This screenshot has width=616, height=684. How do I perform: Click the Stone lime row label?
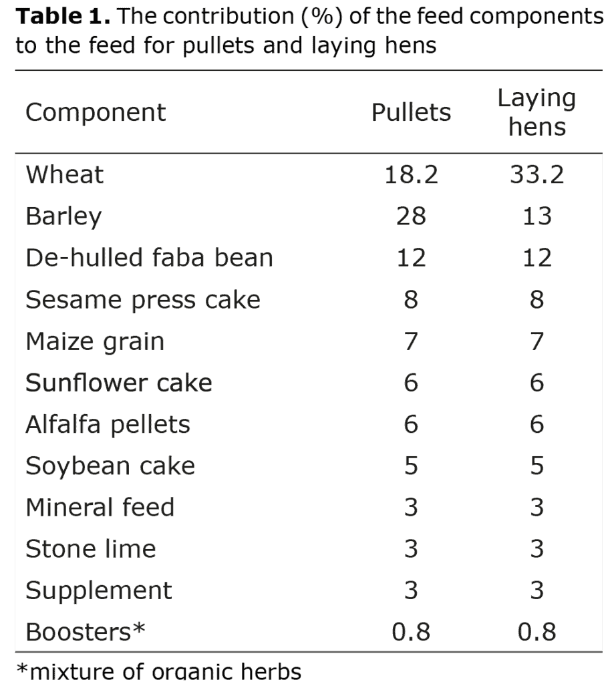click(x=90, y=549)
